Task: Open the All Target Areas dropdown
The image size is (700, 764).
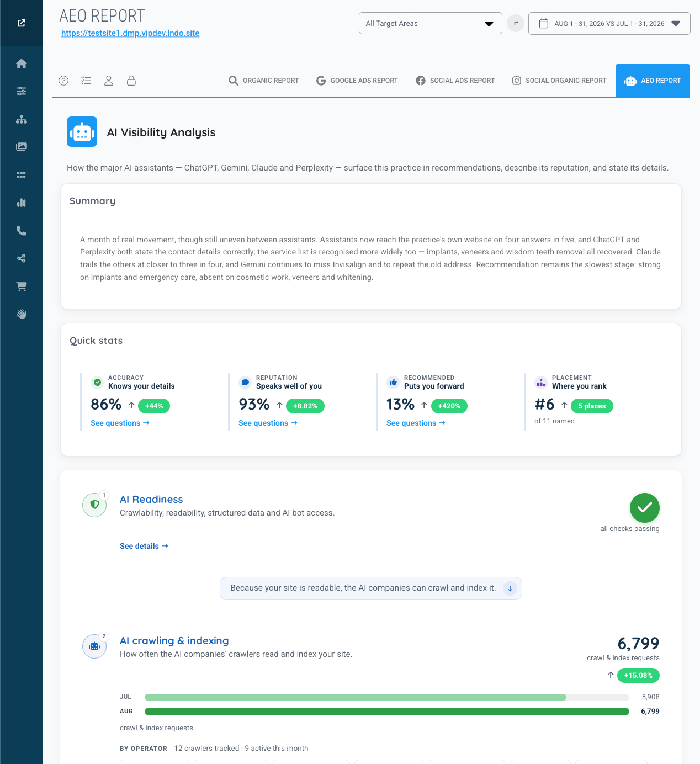Action: click(x=431, y=23)
